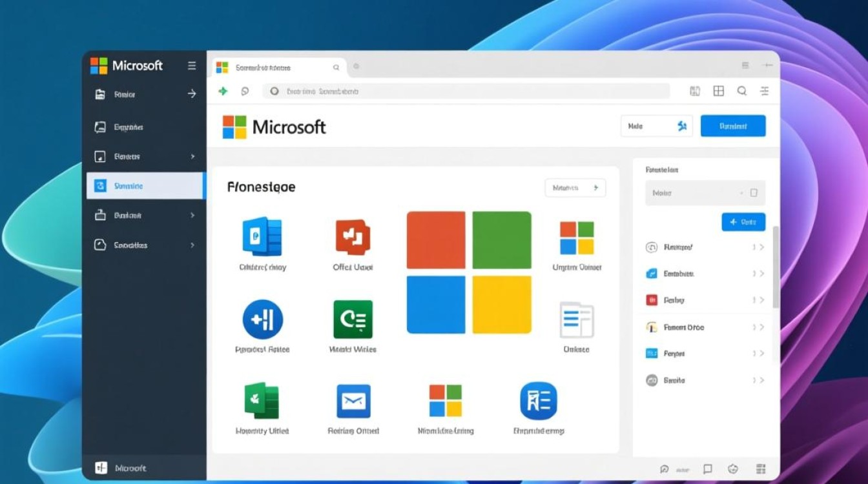The width and height of the screenshot is (868, 484).
Task: Expand the sixth dark sidebar item using its chevron
Action: point(192,245)
